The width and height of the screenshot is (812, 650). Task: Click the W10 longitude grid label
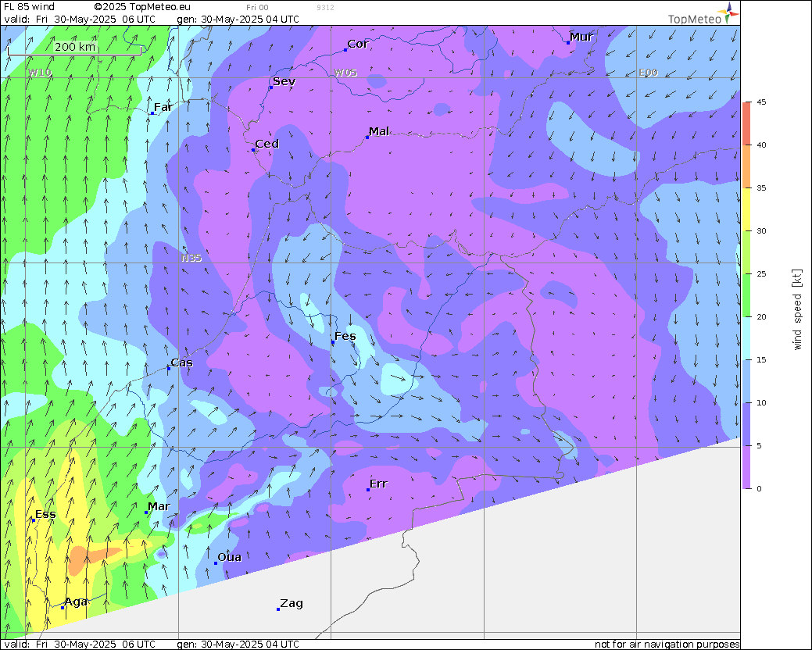(40, 73)
